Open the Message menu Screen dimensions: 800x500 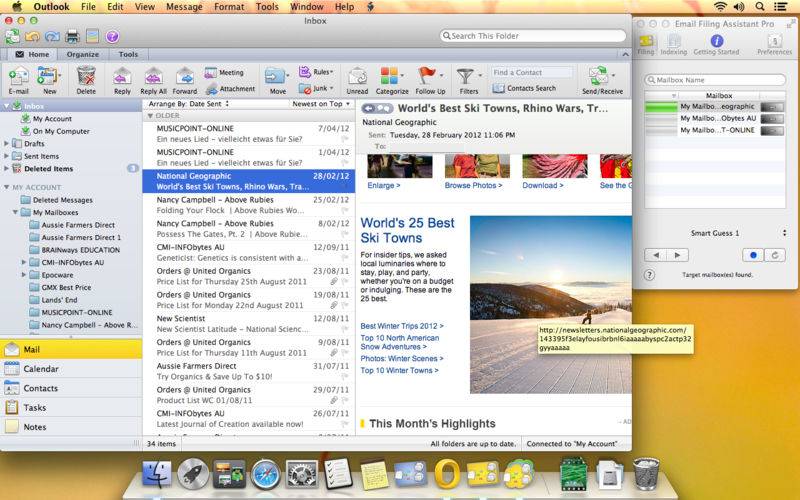(184, 7)
